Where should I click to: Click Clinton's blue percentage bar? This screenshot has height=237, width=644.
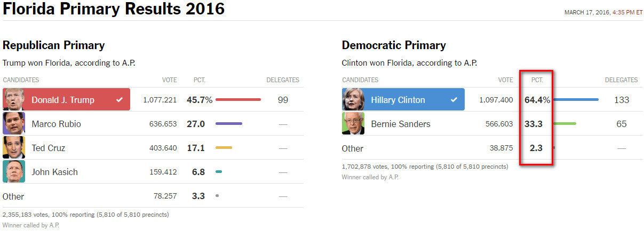pos(577,99)
